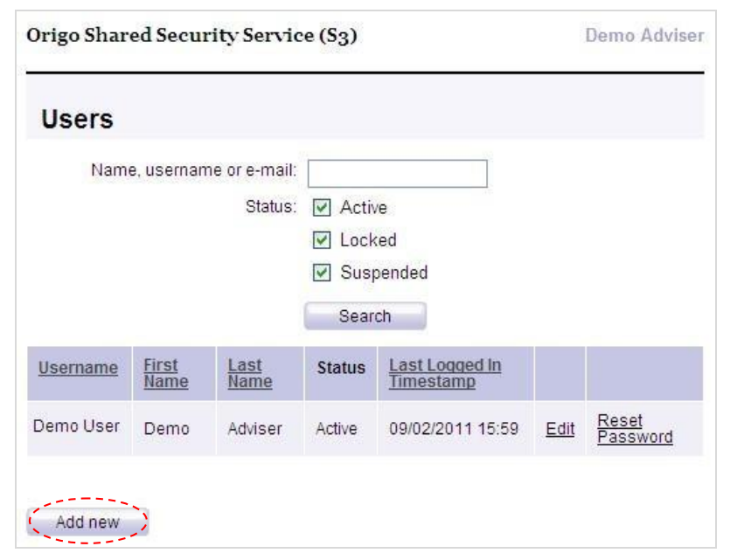Click the Status column header
Viewport: 751px width, 560px height.
(341, 368)
